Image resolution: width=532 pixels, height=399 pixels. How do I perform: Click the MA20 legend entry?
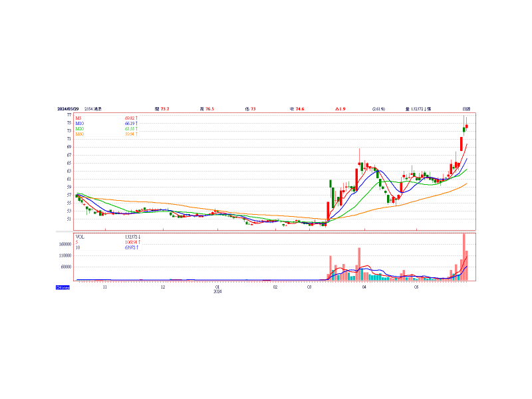pyautogui.click(x=79, y=128)
